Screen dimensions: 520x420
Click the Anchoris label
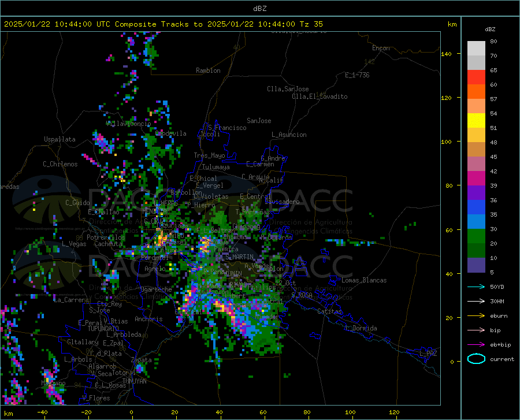[x=148, y=319]
